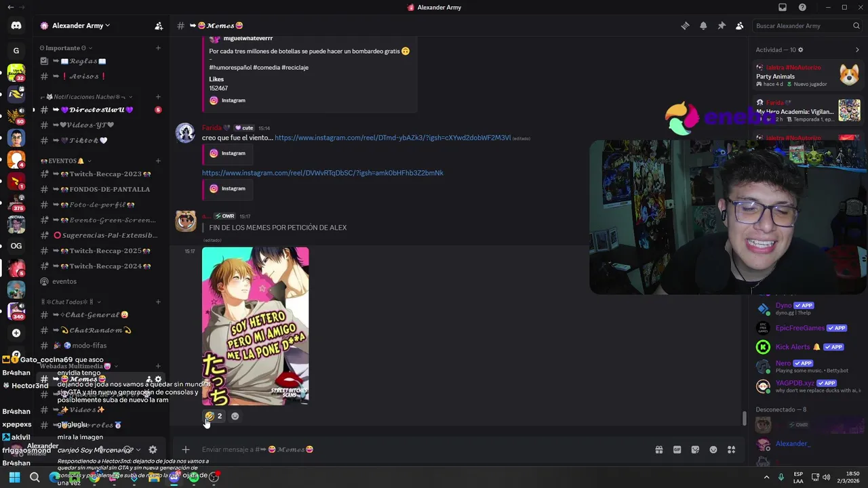Click the Buscar Alexander Army search field
This screenshot has height=488, width=868.
point(807,26)
